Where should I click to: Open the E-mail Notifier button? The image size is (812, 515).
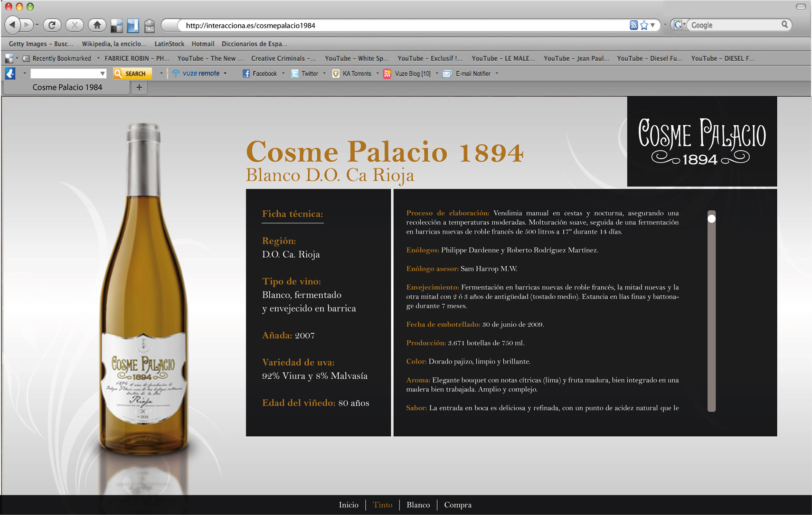[467, 74]
